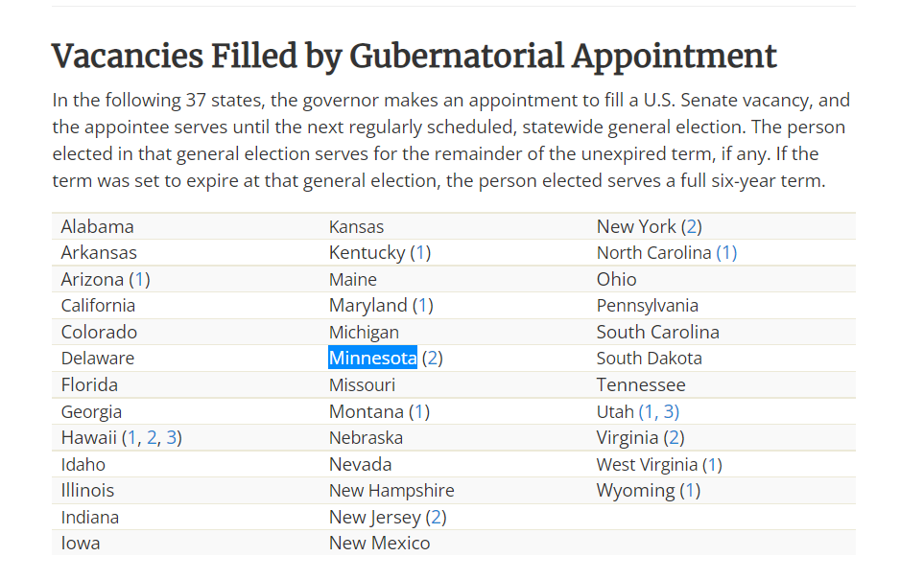The width and height of the screenshot is (924, 580).
Task: Click footnote 3 link next to Hawaii
Action: coord(172,438)
